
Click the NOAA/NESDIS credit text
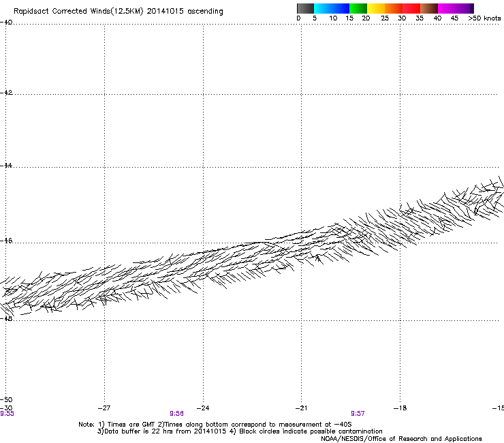click(401, 439)
